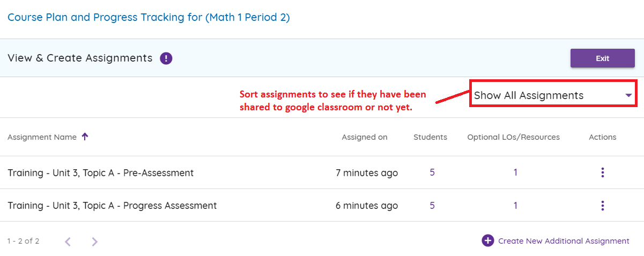Sort by Assignment Name column header

tap(42, 137)
